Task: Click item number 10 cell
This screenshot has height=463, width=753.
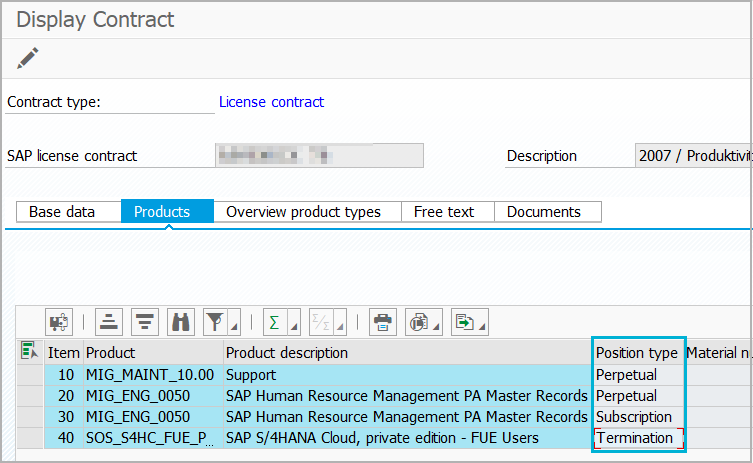Action: (63, 375)
